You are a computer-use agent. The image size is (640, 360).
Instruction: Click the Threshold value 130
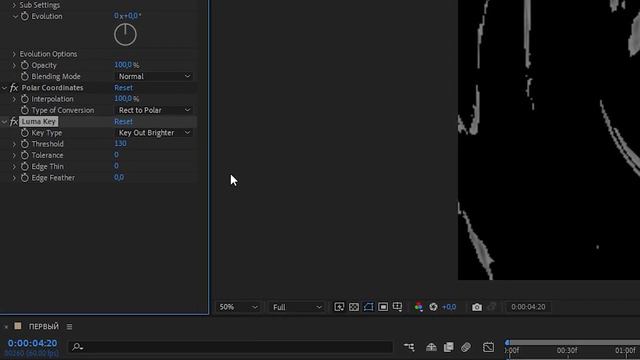tap(120, 144)
